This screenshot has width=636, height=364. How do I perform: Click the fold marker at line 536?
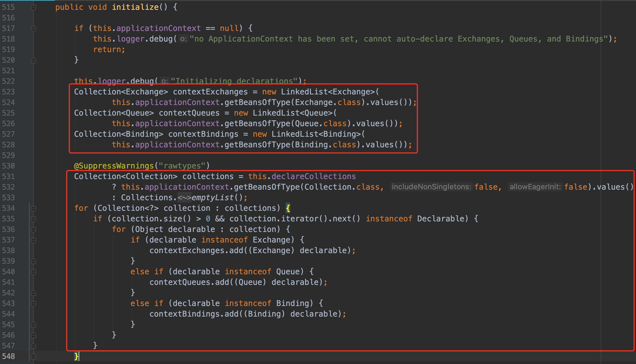coord(33,230)
